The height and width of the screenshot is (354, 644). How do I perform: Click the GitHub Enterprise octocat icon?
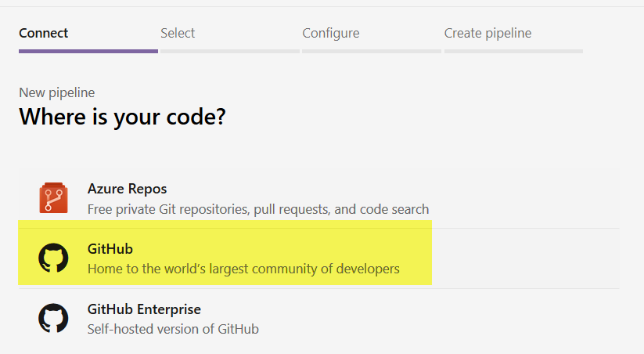pos(53,318)
